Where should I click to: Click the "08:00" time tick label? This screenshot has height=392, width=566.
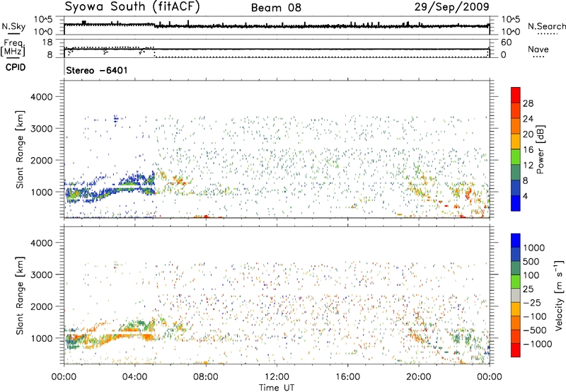(x=206, y=377)
